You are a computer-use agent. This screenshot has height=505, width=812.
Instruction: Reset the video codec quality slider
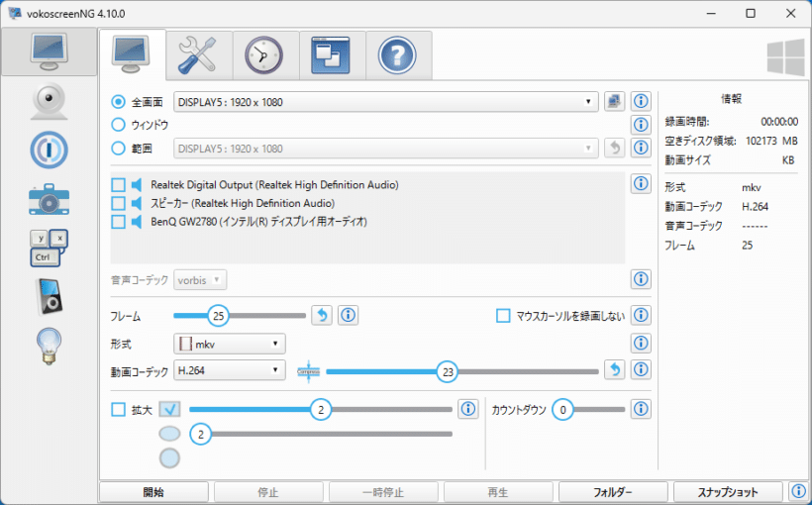pos(615,369)
